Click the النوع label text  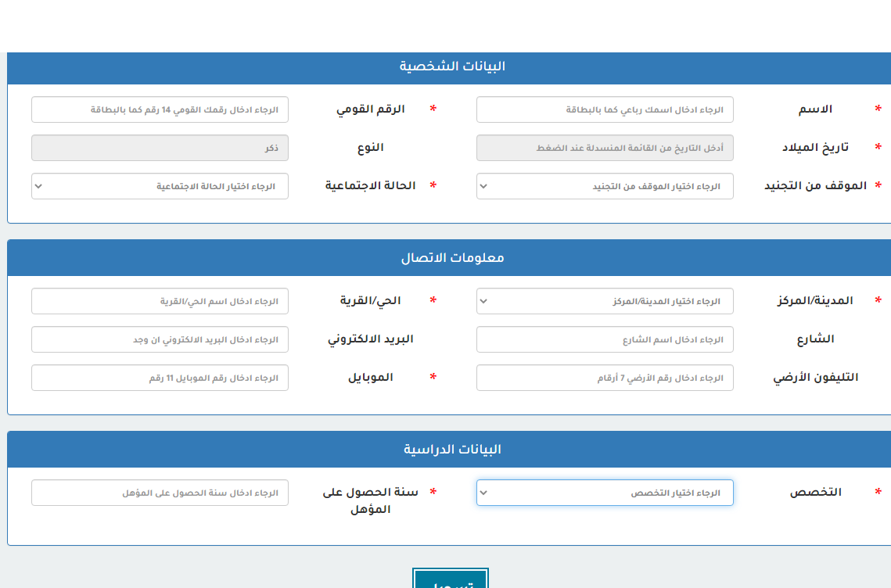point(371,148)
